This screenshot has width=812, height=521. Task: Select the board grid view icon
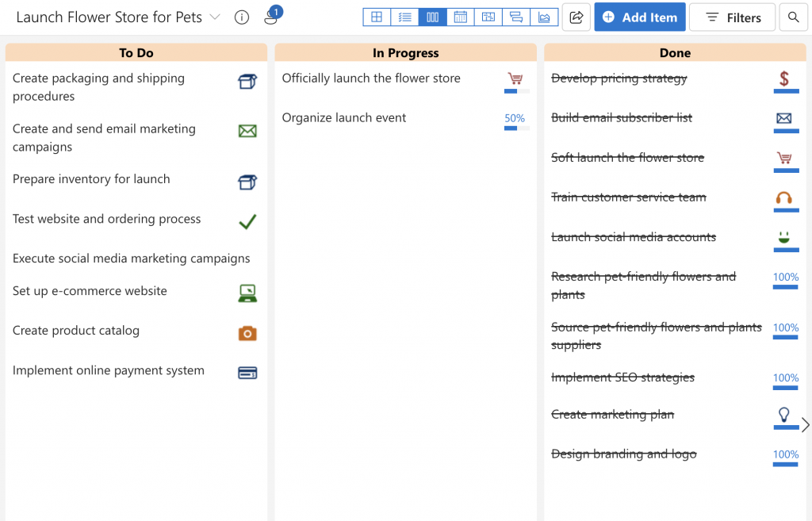pos(377,17)
